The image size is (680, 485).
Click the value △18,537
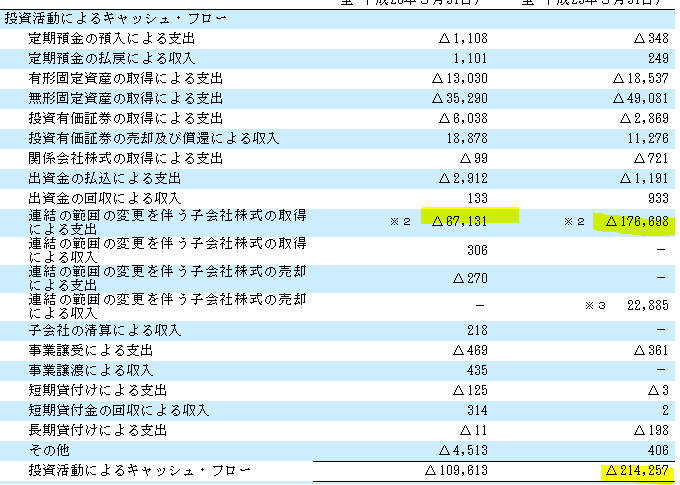(641, 79)
